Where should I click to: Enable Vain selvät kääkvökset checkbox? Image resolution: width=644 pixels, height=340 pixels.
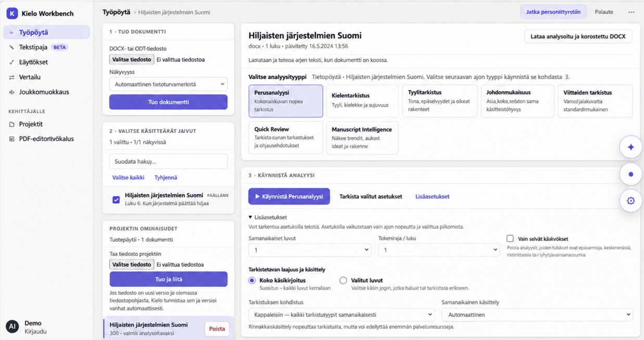coord(510,239)
